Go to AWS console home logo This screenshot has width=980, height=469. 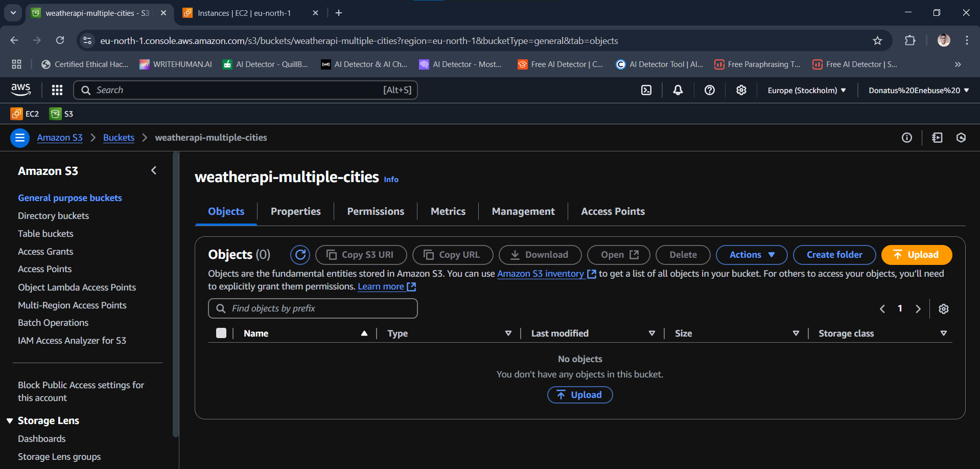pyautogui.click(x=21, y=90)
